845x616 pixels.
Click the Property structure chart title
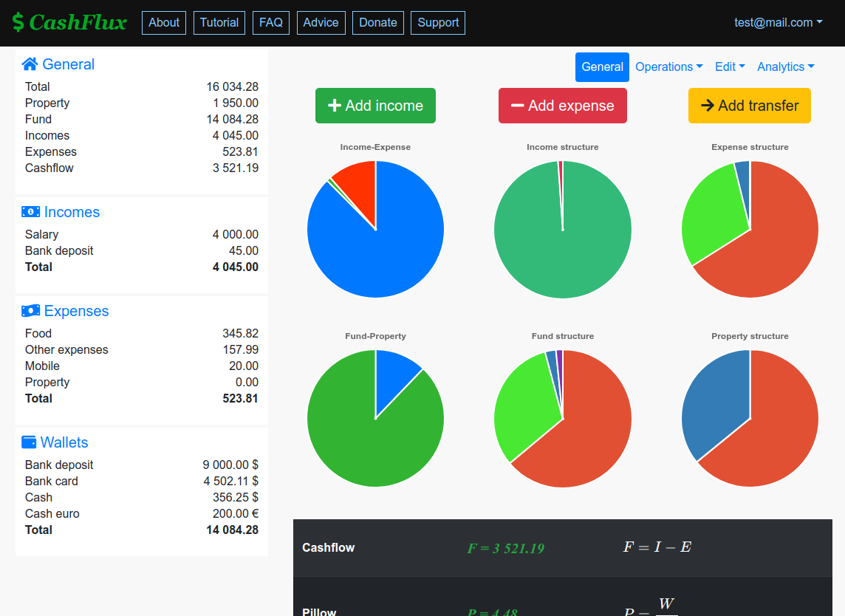click(x=750, y=336)
